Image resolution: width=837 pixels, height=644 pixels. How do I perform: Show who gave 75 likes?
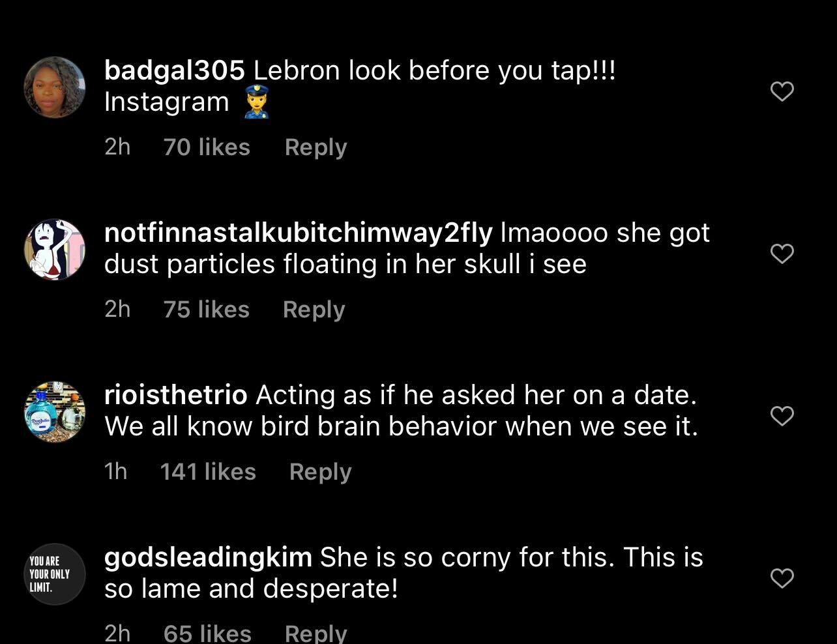click(x=206, y=310)
